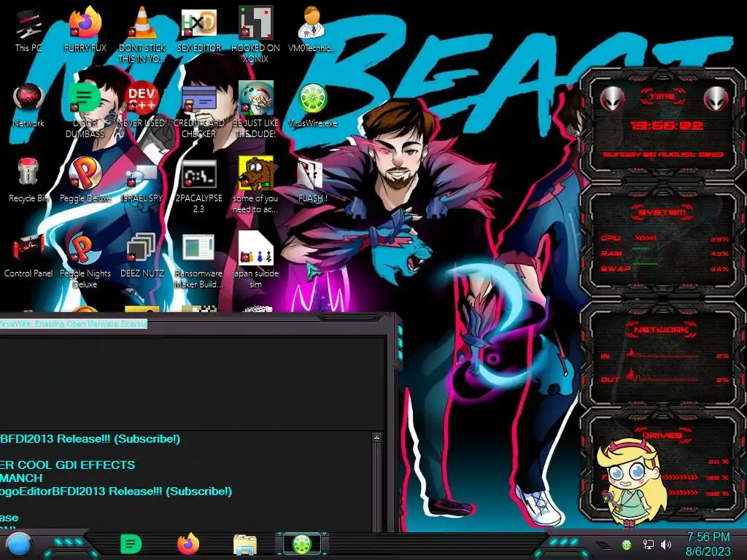The width and height of the screenshot is (747, 560).
Task: Open the CREDIT CARD CHECKER shortcut
Action: coord(198,110)
